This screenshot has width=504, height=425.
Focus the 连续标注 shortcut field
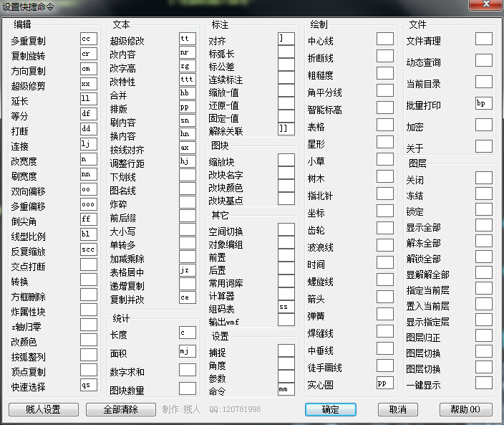[286, 77]
